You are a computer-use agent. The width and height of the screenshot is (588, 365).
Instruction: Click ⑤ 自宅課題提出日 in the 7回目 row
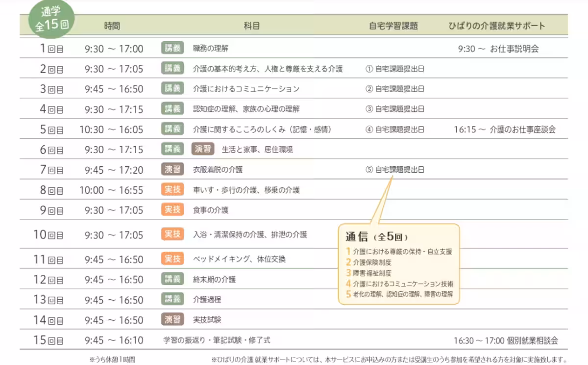pos(394,170)
